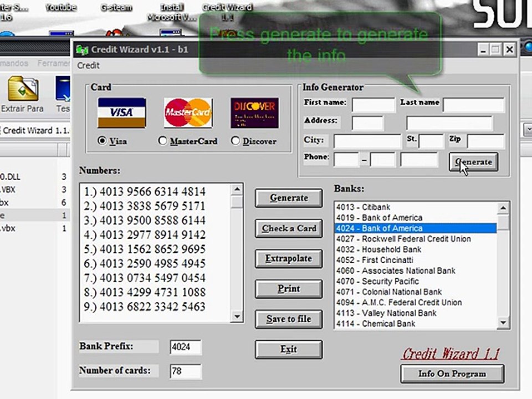This screenshot has width=532, height=399.
Task: Select entry 5.) in the Numbers list
Action: click(145, 249)
